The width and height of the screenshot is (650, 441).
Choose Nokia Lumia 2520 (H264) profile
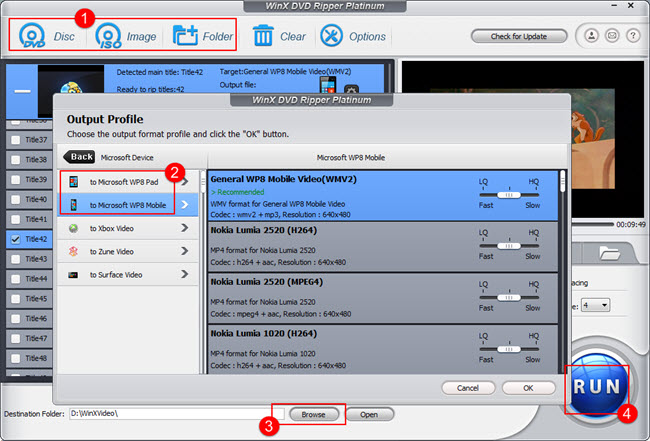pyautogui.click(x=383, y=247)
